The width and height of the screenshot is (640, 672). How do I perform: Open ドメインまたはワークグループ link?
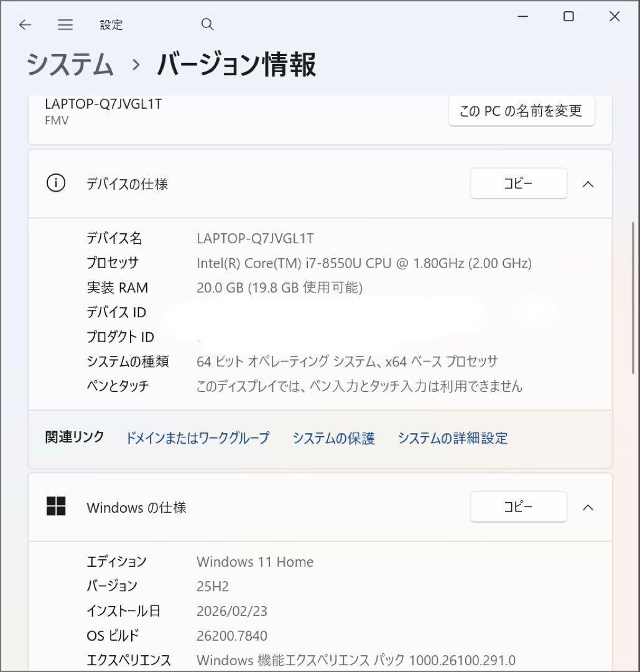(x=198, y=438)
